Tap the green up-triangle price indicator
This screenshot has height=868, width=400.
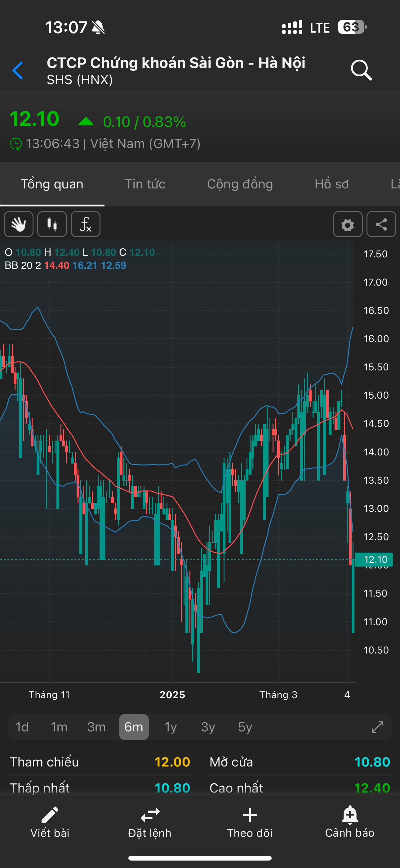click(x=86, y=122)
